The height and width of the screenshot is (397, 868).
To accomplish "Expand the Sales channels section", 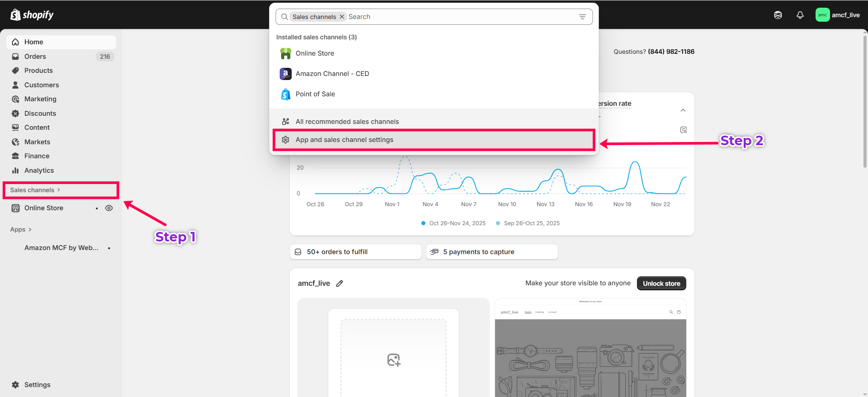I will [x=35, y=190].
